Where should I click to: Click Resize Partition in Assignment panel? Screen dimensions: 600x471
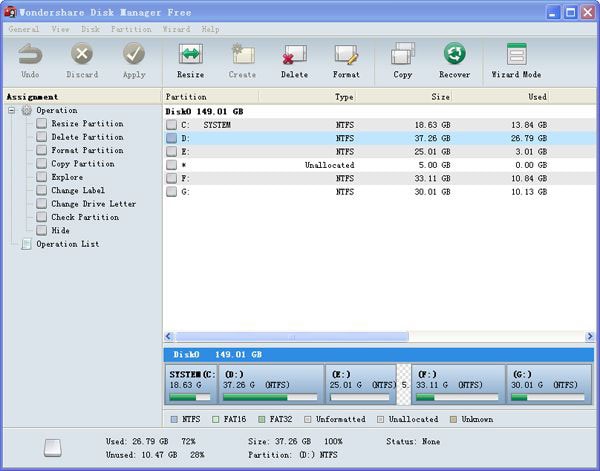(87, 124)
